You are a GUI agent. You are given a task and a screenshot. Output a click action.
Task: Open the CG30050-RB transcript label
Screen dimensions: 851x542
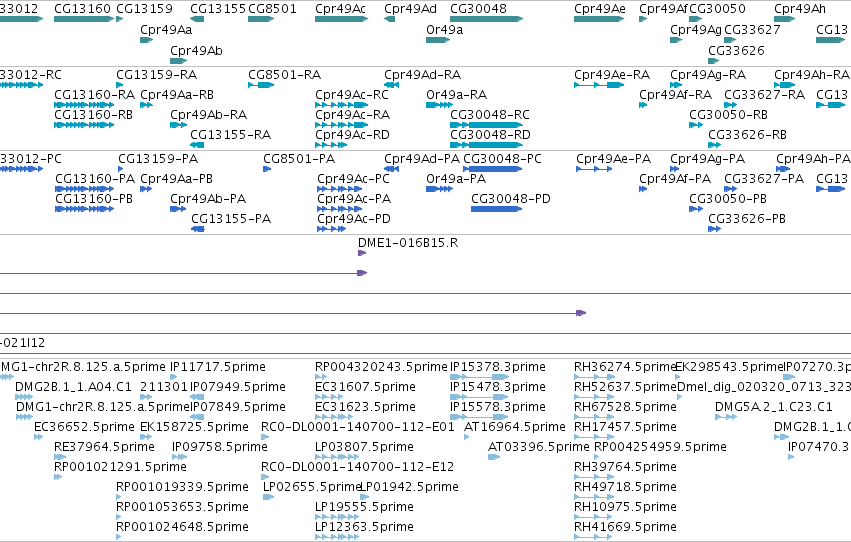click(x=728, y=114)
